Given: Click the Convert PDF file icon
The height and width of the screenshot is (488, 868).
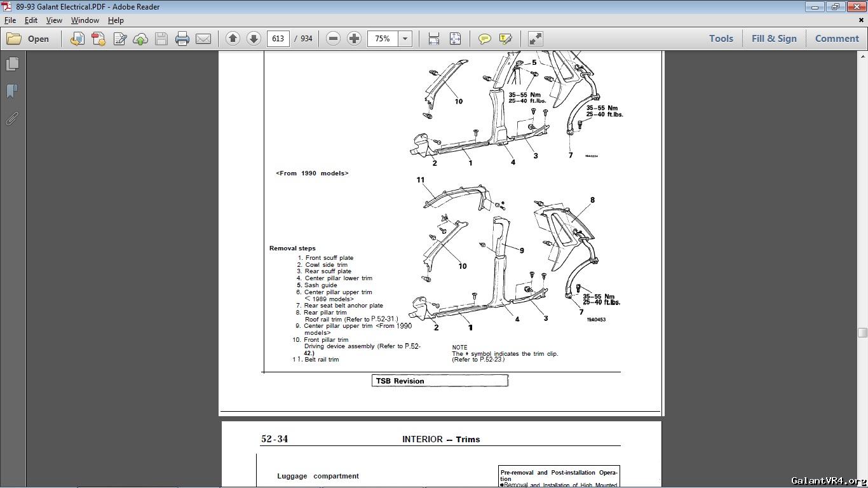Looking at the screenshot, I should (98, 39).
